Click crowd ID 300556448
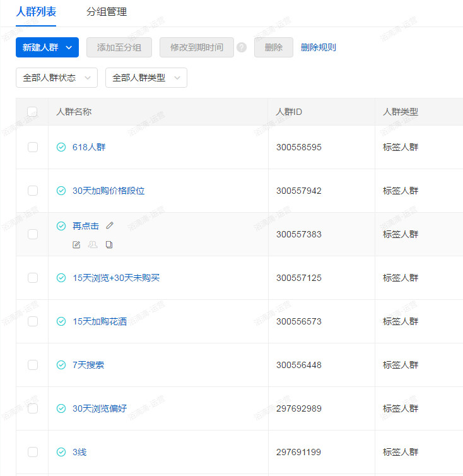 point(299,365)
